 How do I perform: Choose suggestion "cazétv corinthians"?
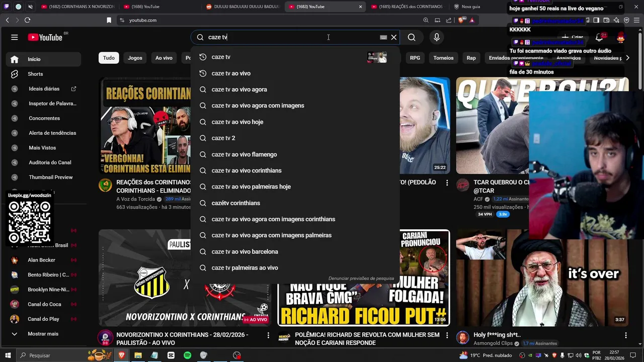point(295,203)
